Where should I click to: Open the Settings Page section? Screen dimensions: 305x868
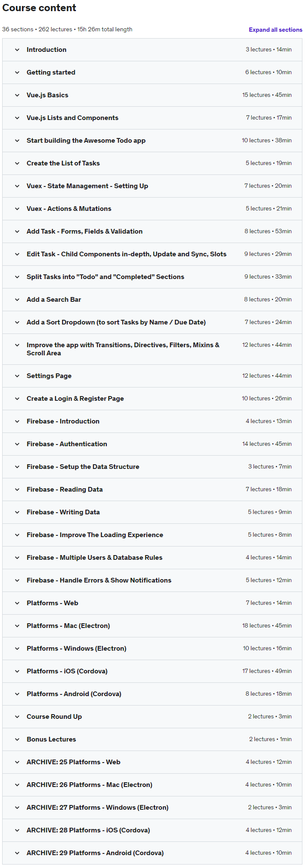(x=152, y=376)
